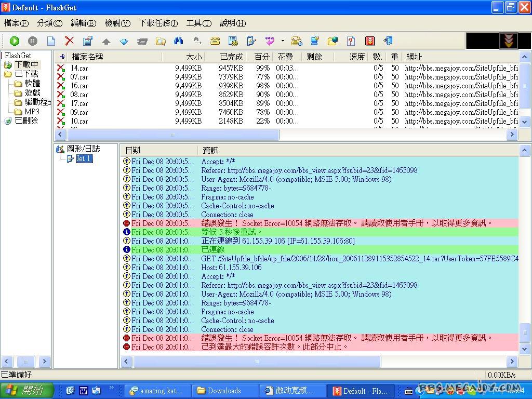The image size is (532, 399).
Task: Click the Windows 開始 Start button
Action: coord(27,391)
